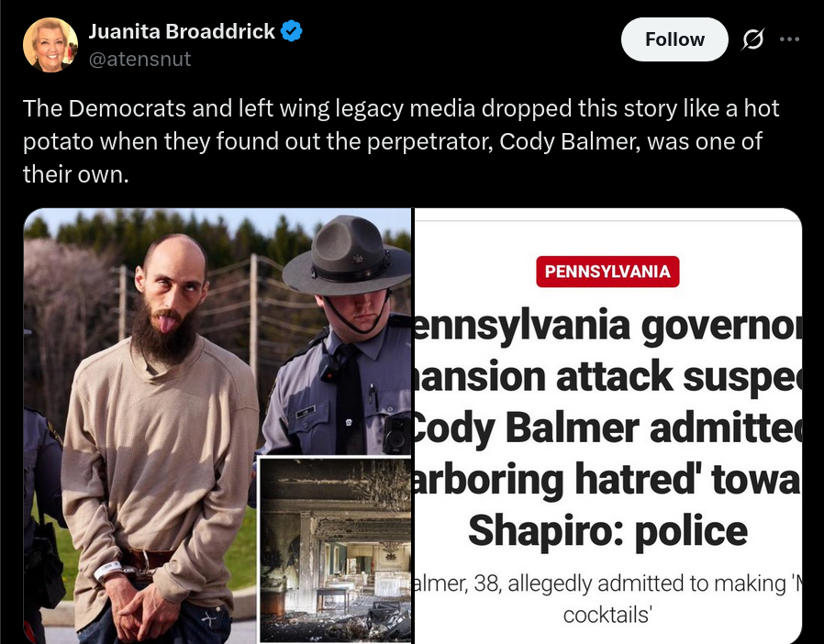Click the state trooper's campaign hat in photo
Image resolution: width=824 pixels, height=644 pixels.
click(347, 255)
